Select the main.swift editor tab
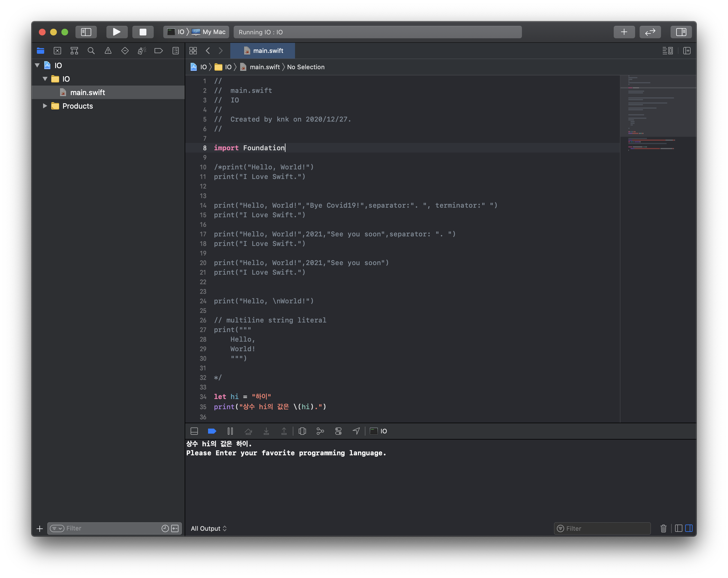728x578 pixels. point(263,51)
